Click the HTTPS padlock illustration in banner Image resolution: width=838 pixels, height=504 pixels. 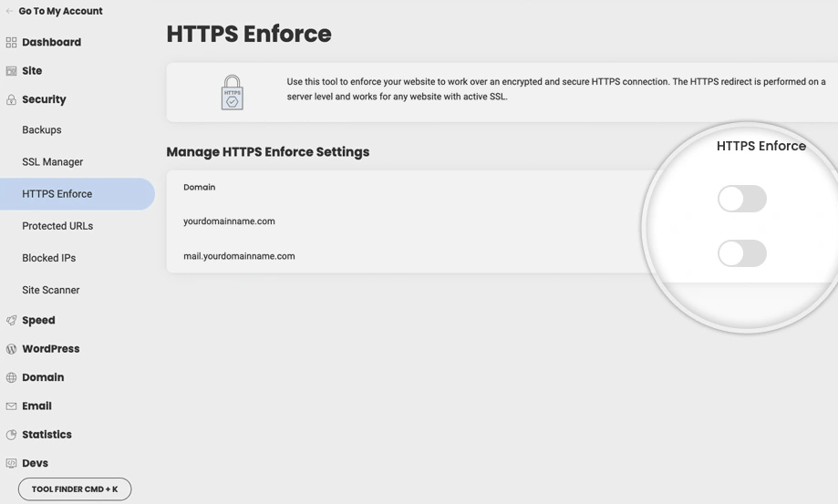[x=232, y=93]
